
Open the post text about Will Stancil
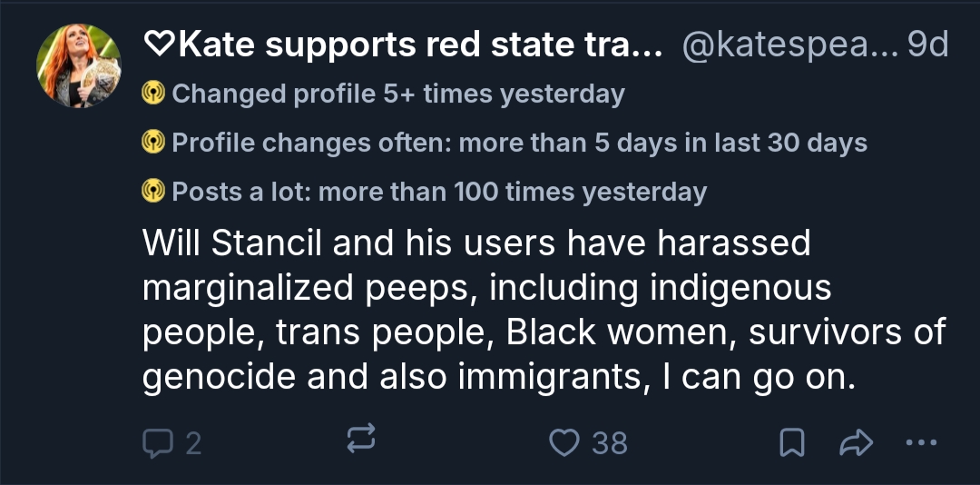(543, 310)
